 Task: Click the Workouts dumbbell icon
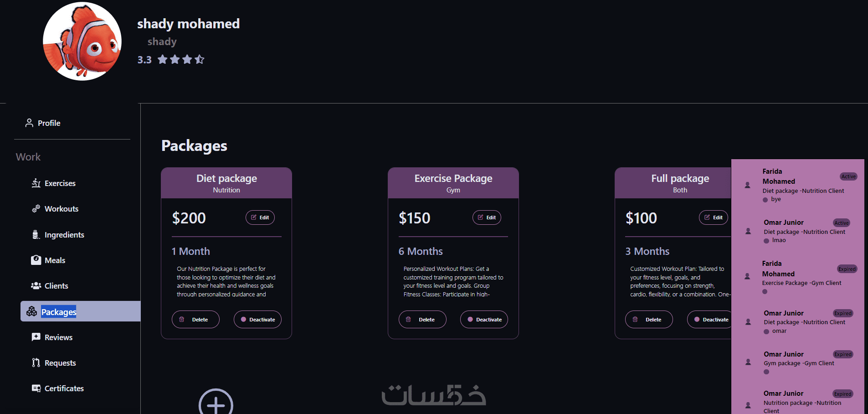click(36, 209)
